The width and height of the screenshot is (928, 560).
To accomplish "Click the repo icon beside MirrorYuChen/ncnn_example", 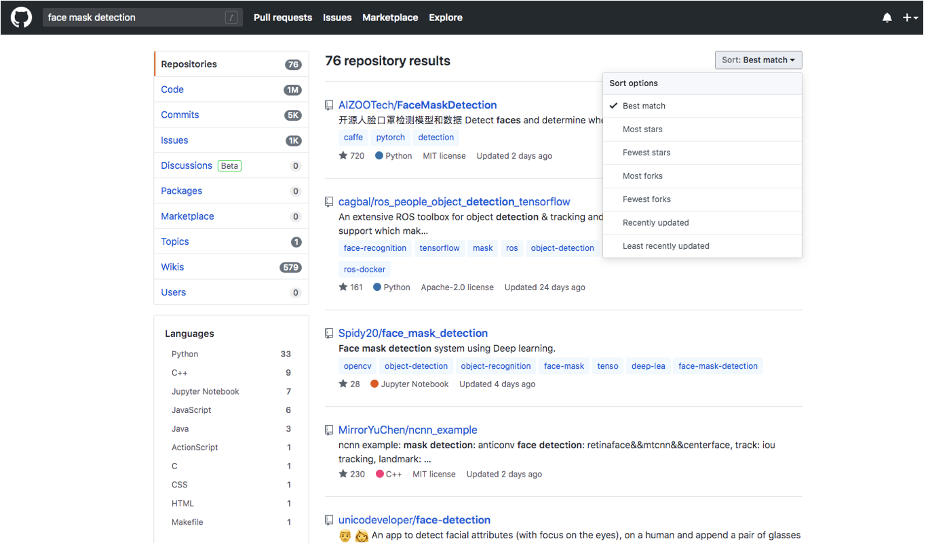I will coord(329,431).
